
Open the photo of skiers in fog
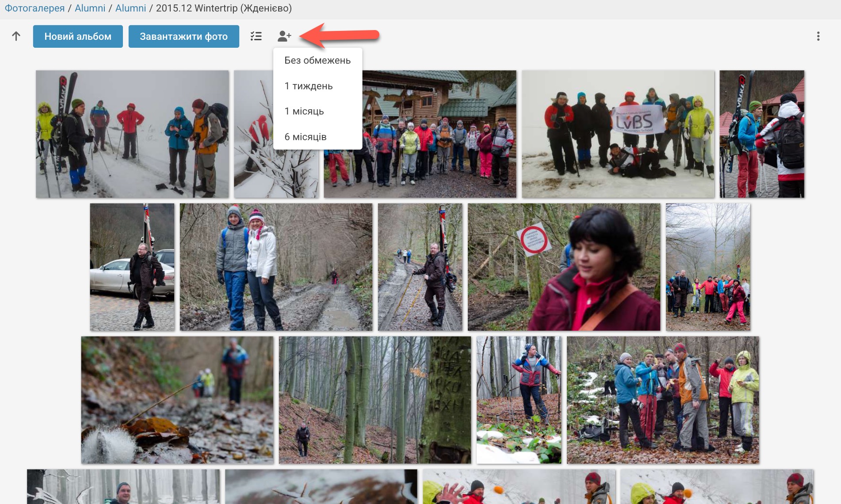pos(132,134)
